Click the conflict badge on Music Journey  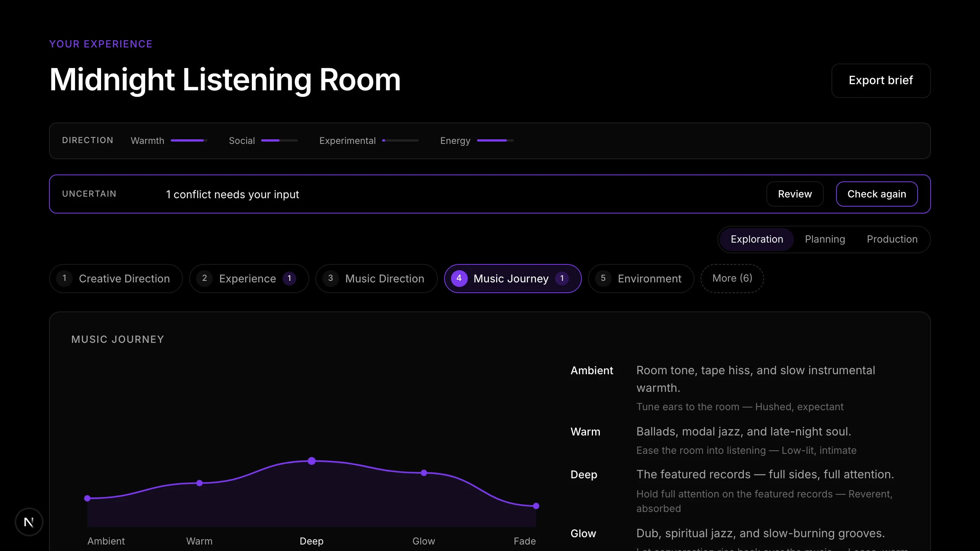click(562, 279)
